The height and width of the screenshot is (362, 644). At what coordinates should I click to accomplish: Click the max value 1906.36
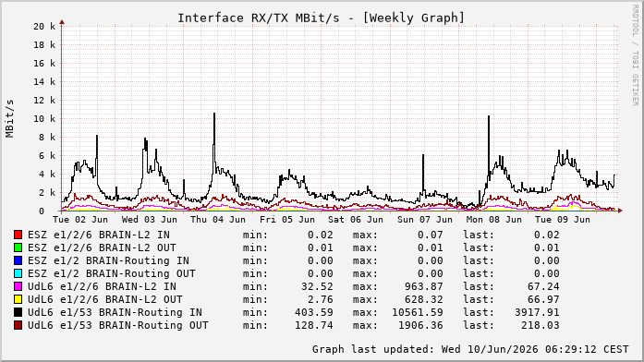420,325
